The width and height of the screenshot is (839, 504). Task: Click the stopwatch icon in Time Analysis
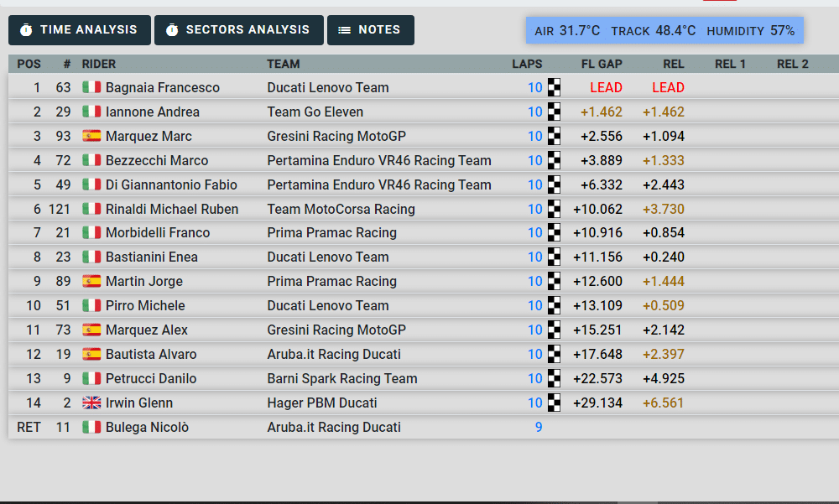click(26, 30)
